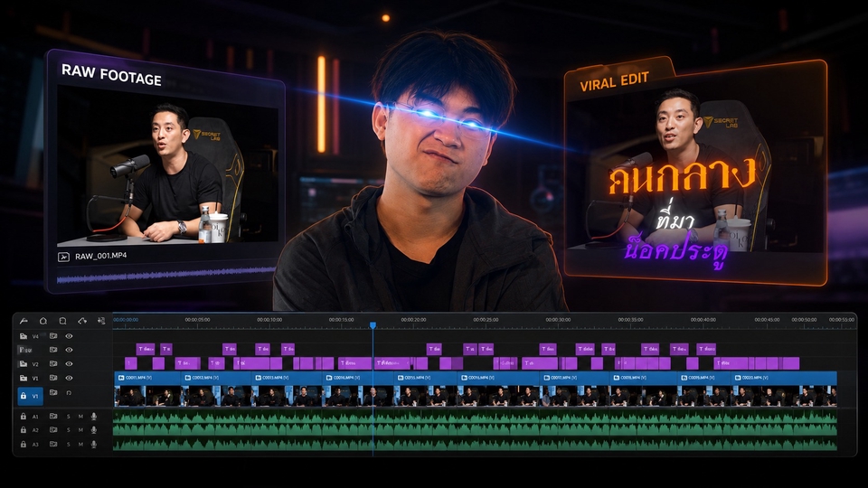Image resolution: width=868 pixels, height=488 pixels.
Task: Click the A2 track folder icon
Action: coord(53,430)
